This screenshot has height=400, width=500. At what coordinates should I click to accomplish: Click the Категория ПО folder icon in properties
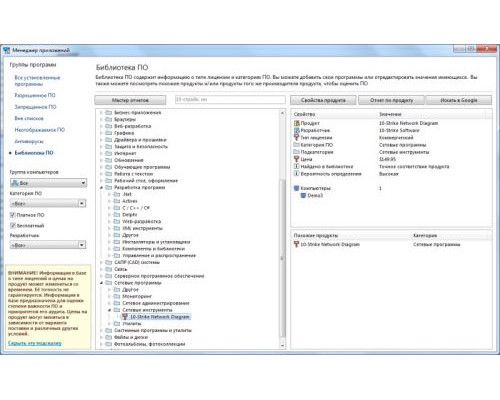pos(297,145)
